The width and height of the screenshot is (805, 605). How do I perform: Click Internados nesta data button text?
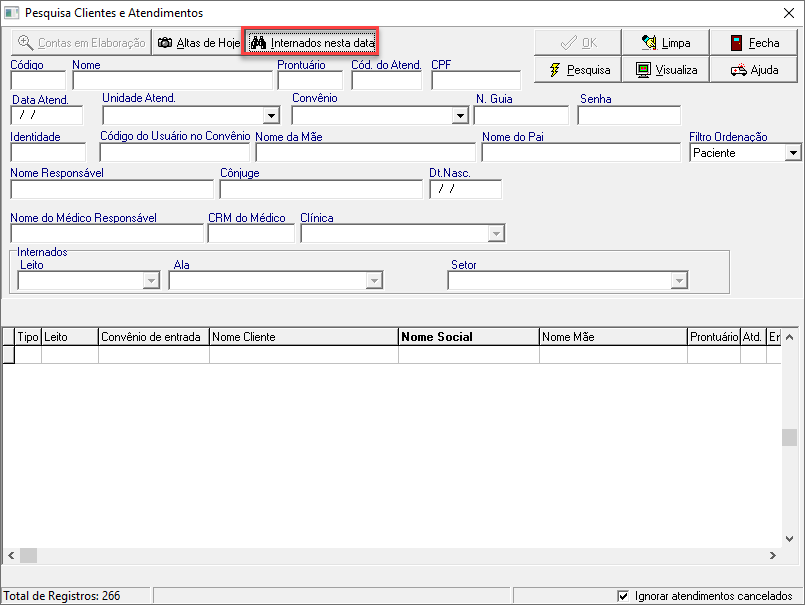(322, 43)
